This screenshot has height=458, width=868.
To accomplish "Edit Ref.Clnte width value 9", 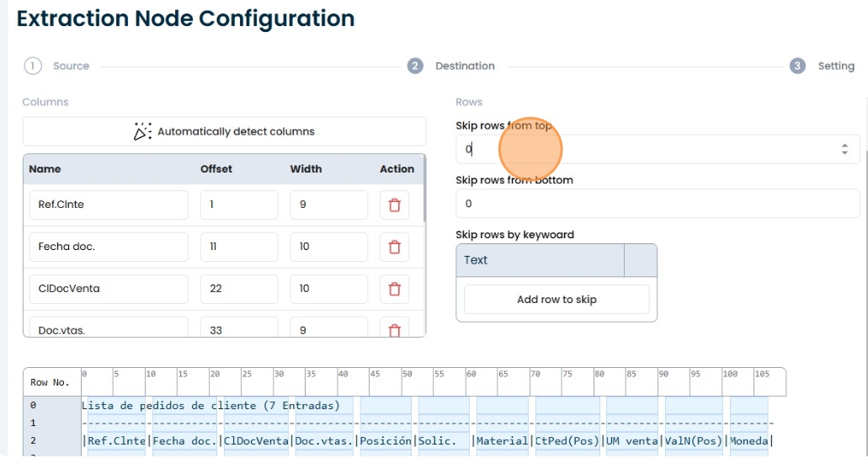I will click(x=329, y=205).
